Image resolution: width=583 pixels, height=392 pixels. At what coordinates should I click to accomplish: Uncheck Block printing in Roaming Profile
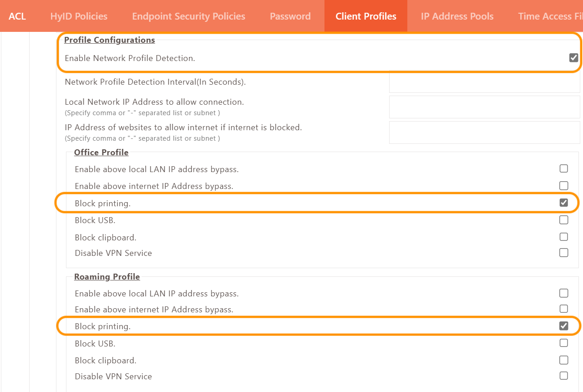coord(563,326)
